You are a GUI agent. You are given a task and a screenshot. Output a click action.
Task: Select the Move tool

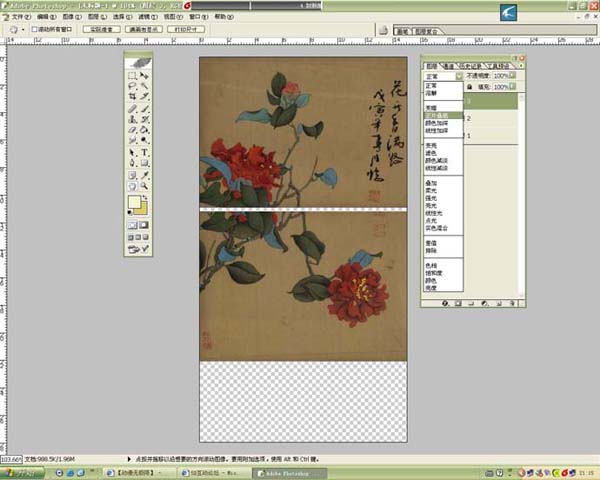click(x=144, y=75)
